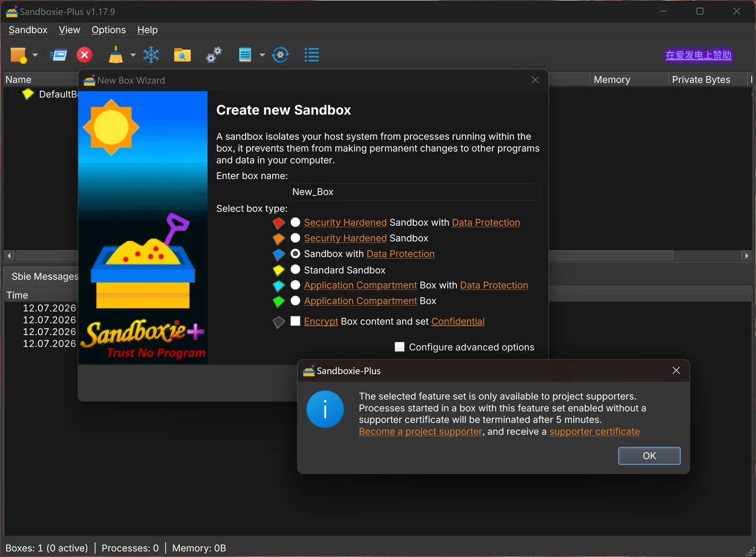The height and width of the screenshot is (557, 756).
Task: Open the run sandboxed window icon
Action: (x=59, y=55)
